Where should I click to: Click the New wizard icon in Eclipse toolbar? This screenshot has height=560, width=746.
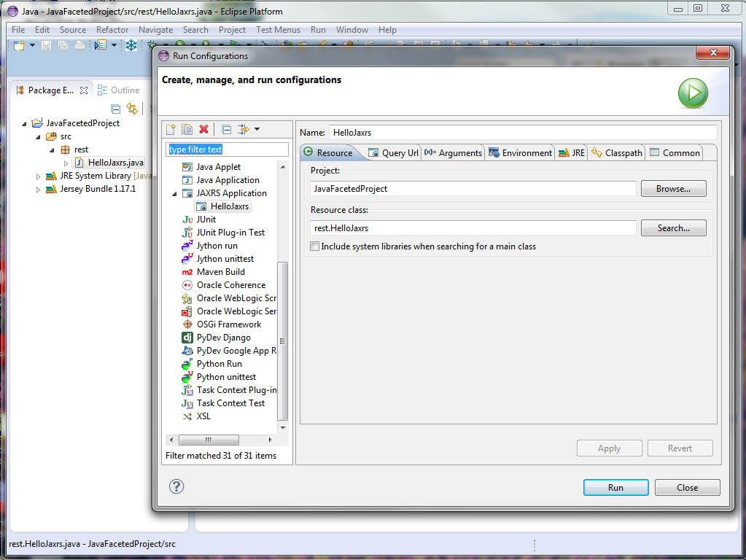(19, 45)
